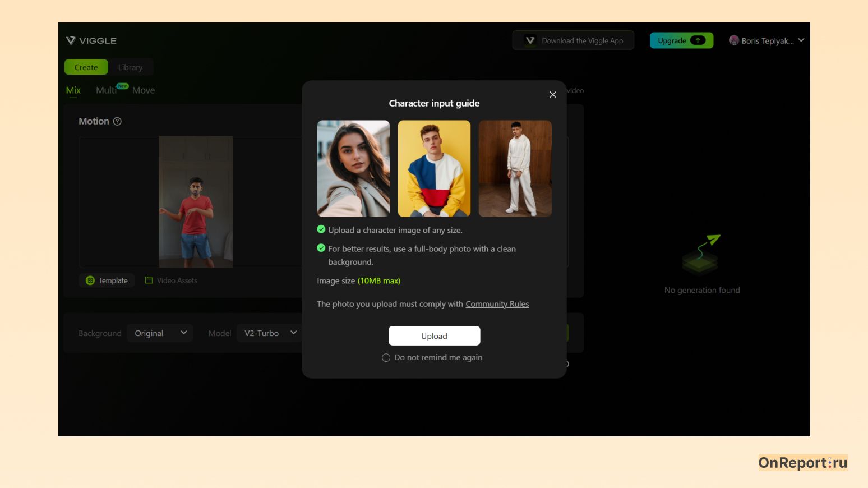Switch to the Mix tab
868x488 pixels.
[73, 90]
